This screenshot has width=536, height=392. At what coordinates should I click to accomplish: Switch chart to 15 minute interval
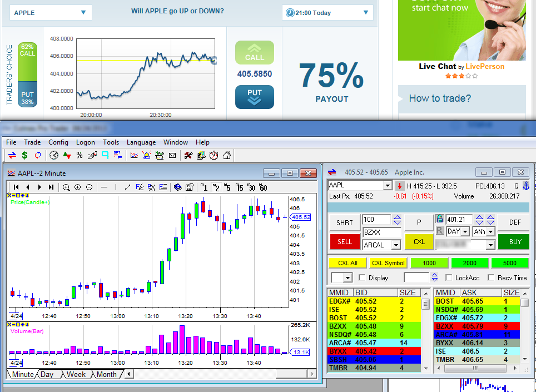point(239,187)
